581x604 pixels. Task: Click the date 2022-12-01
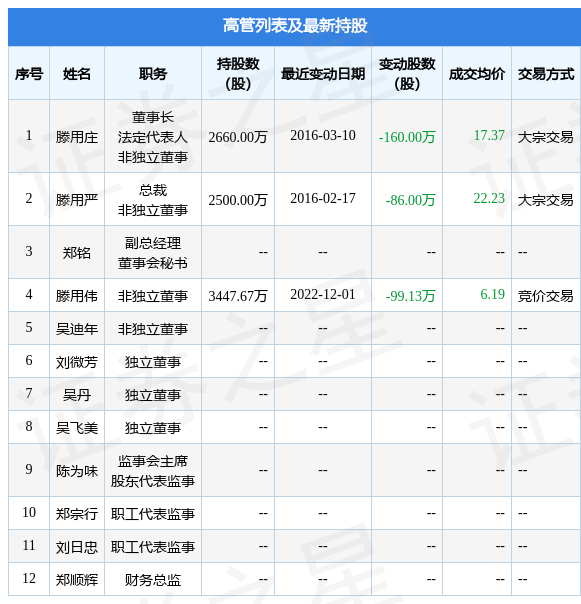(323, 295)
